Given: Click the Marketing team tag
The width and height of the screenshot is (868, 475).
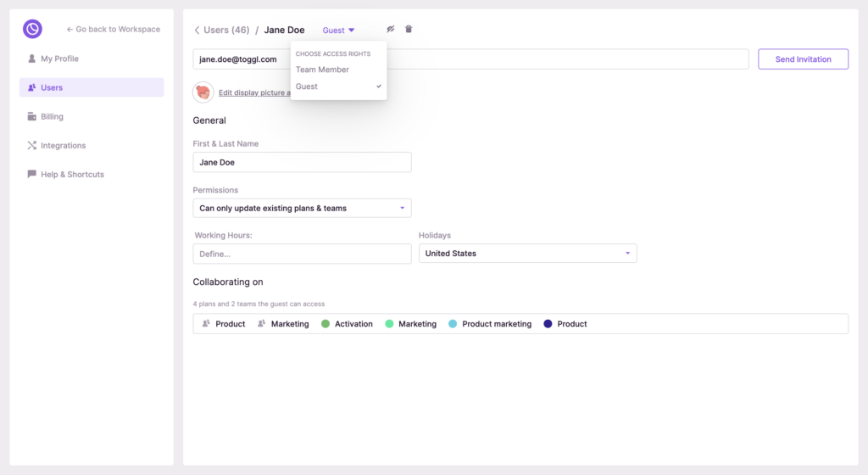Looking at the screenshot, I should (x=283, y=324).
